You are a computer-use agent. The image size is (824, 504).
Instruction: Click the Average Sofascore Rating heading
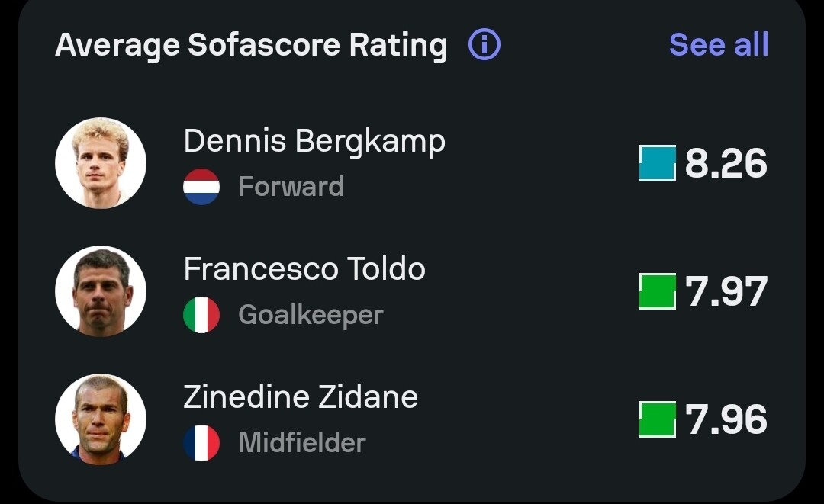pyautogui.click(x=251, y=45)
